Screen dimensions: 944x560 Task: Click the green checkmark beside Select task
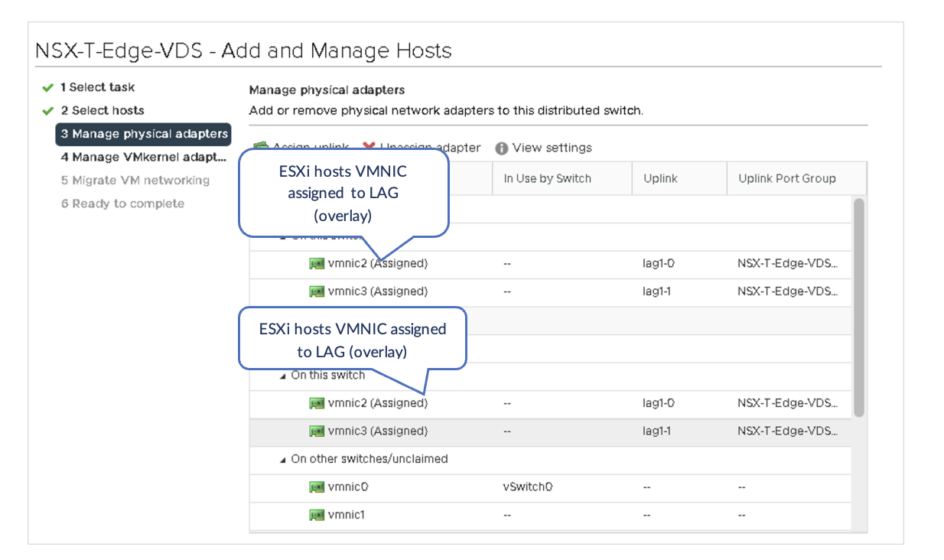point(48,88)
